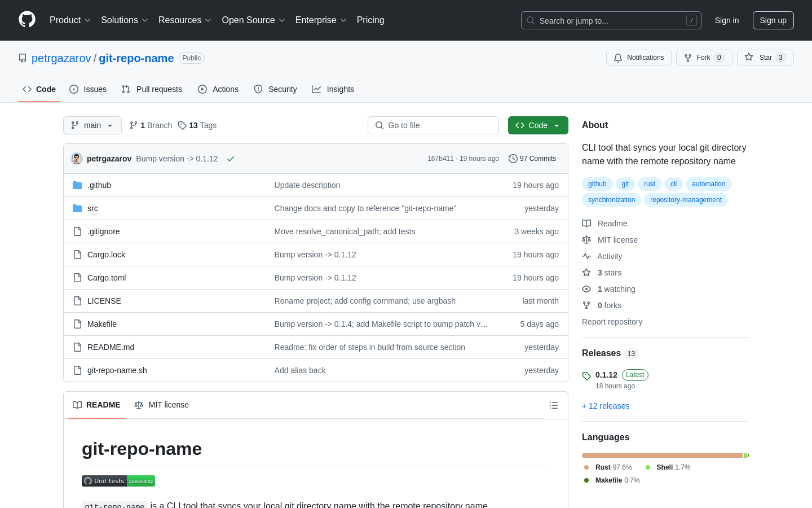Click the Sign in link
This screenshot has width=812, height=508.
click(727, 20)
